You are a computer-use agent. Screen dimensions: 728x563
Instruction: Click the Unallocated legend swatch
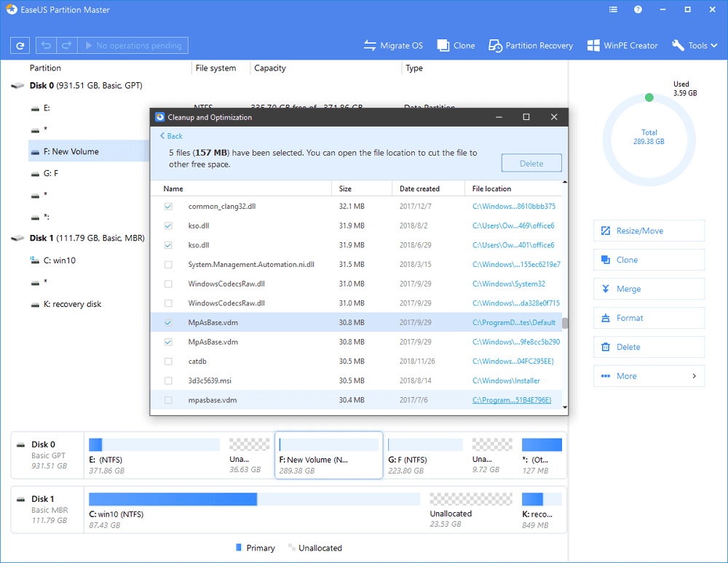pyautogui.click(x=292, y=547)
